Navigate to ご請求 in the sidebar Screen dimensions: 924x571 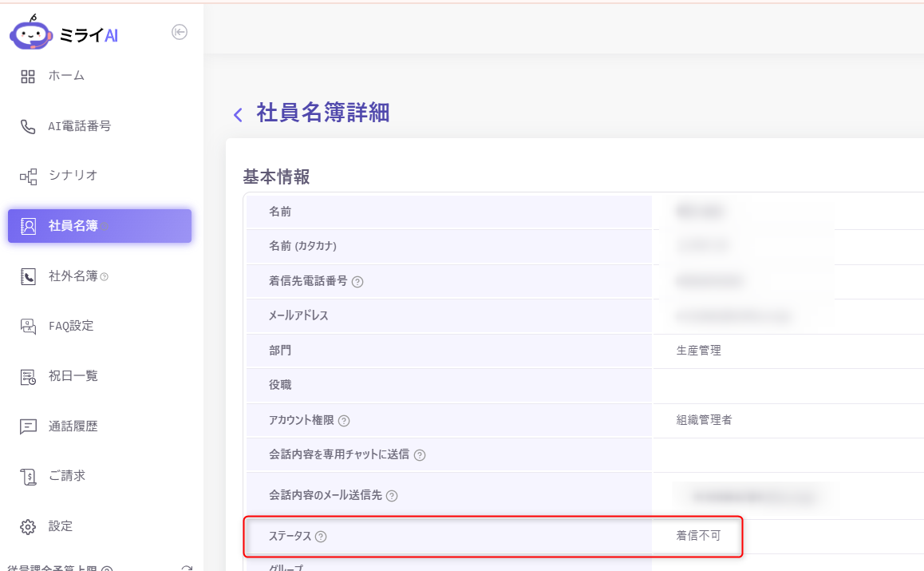67,476
